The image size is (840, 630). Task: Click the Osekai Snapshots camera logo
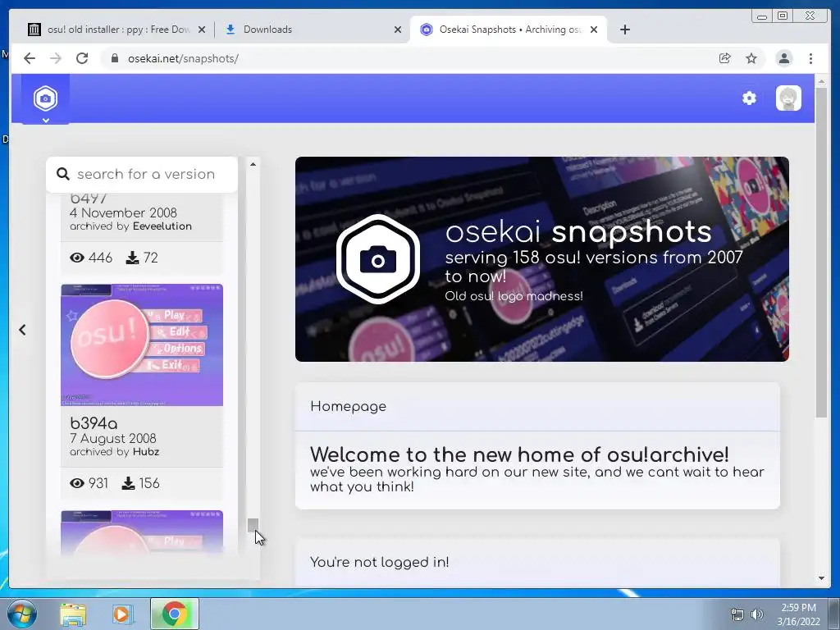[x=46, y=98]
